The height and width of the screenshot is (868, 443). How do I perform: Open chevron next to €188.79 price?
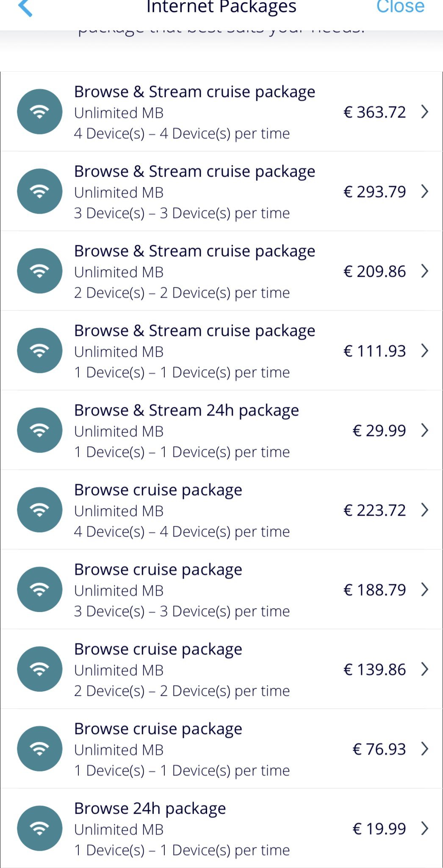[425, 590]
